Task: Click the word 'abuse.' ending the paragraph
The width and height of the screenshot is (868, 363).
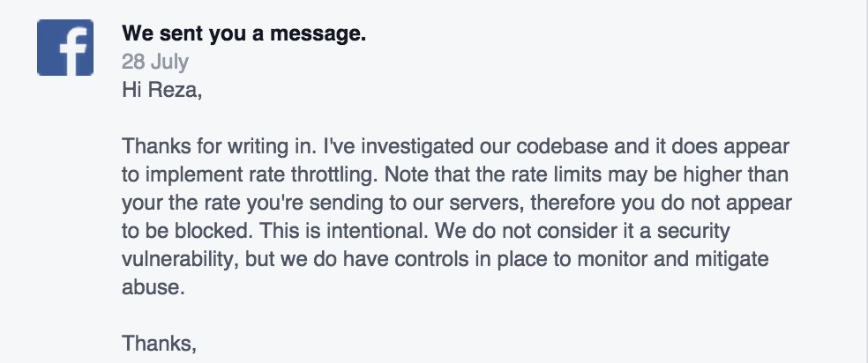Action: [x=153, y=287]
